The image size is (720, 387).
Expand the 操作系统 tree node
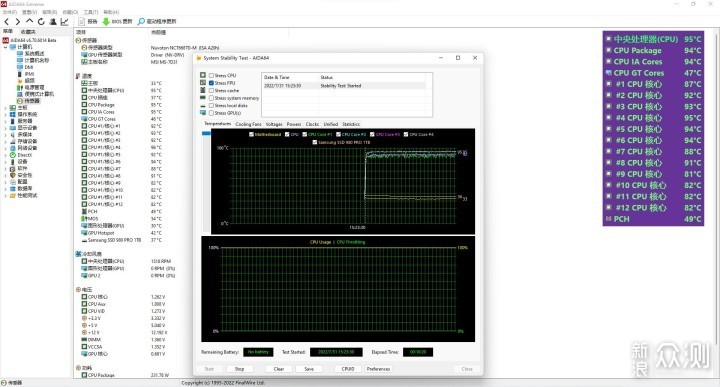pos(6,114)
